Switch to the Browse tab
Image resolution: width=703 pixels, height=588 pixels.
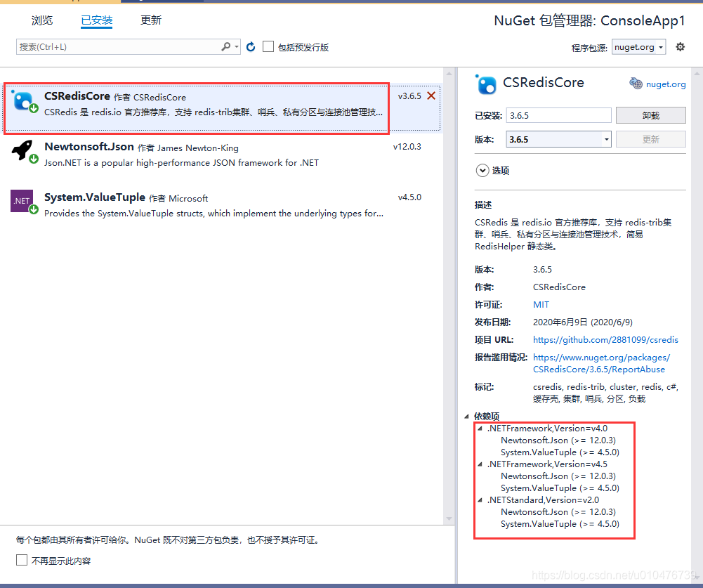(x=42, y=20)
